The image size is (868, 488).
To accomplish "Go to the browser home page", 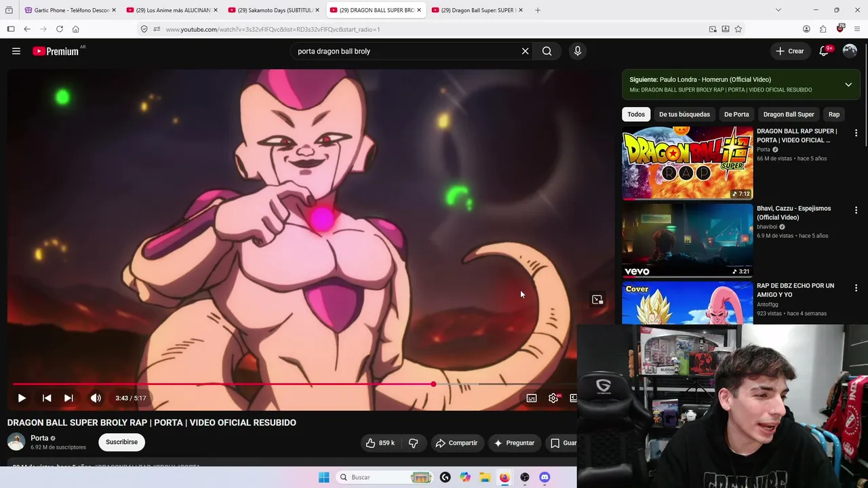I will click(76, 29).
